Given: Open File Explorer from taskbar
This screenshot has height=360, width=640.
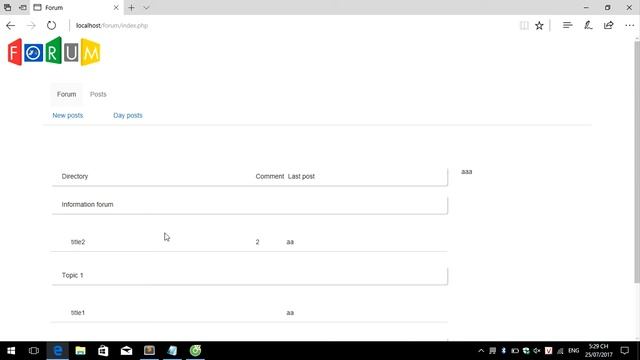Looking at the screenshot, I should coord(80,351).
